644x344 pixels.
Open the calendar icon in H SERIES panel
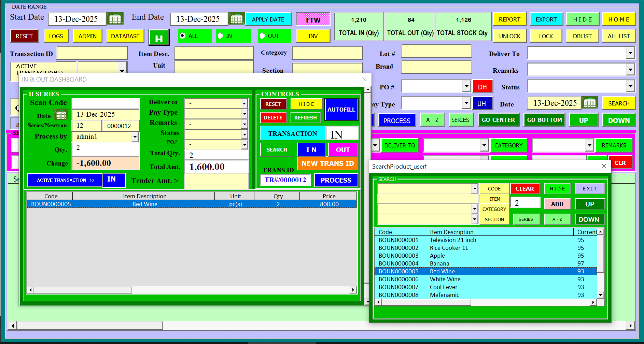61,115
